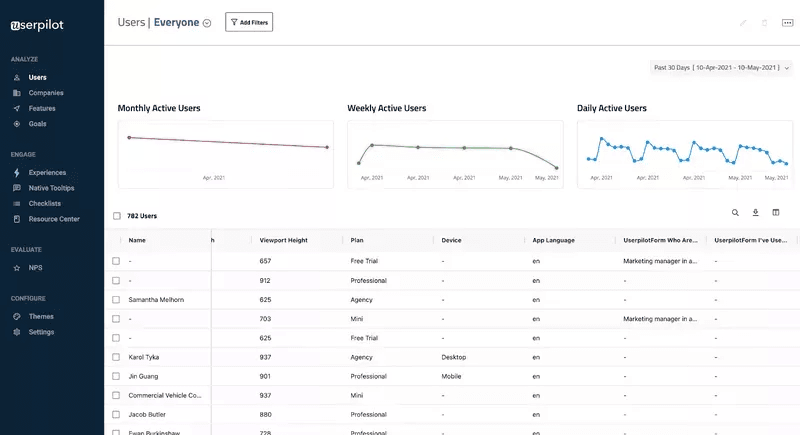Expand the Everyone segment dropdown
The width and height of the screenshot is (800, 435).
click(207, 23)
